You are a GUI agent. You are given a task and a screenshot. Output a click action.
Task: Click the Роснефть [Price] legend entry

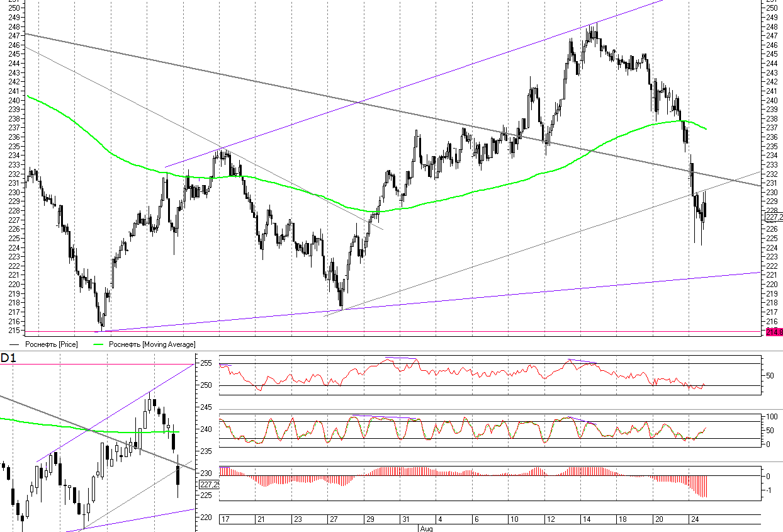(50, 344)
